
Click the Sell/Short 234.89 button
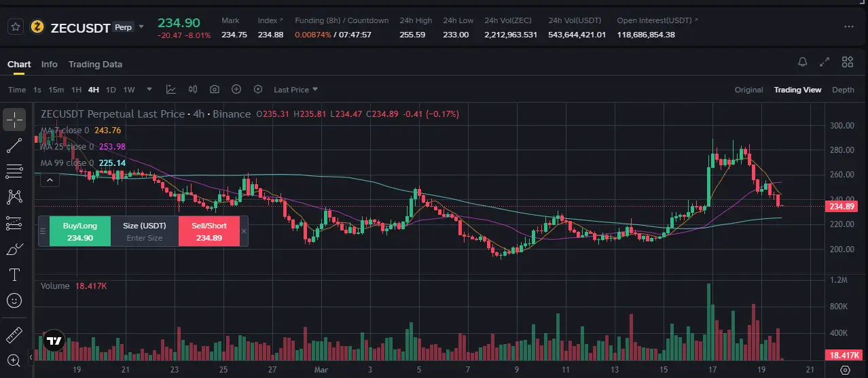click(209, 231)
